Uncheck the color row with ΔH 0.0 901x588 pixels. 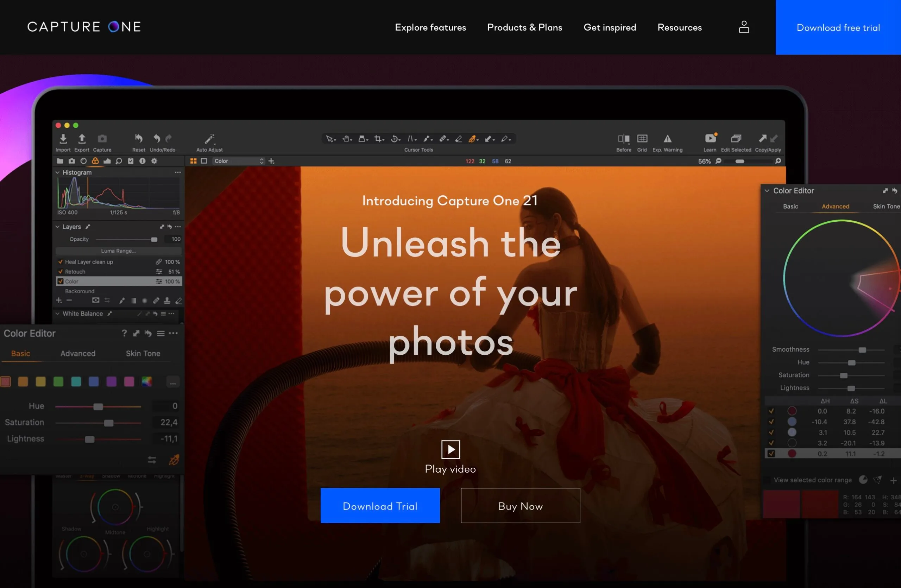[771, 411]
